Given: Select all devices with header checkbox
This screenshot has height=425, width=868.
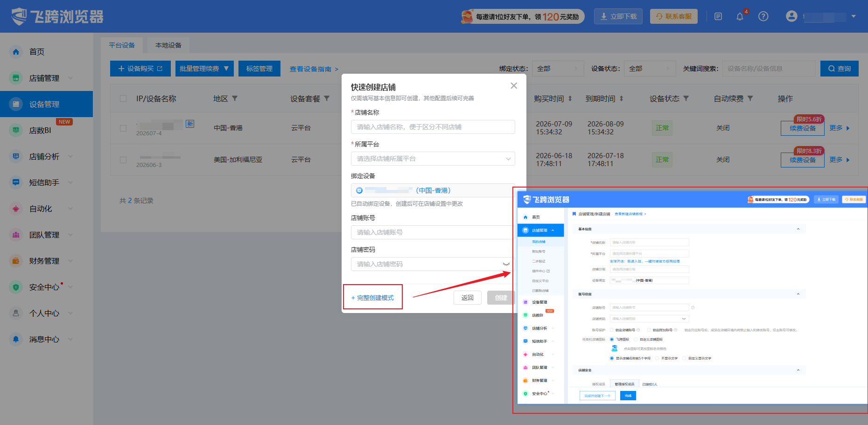Looking at the screenshot, I should [123, 98].
